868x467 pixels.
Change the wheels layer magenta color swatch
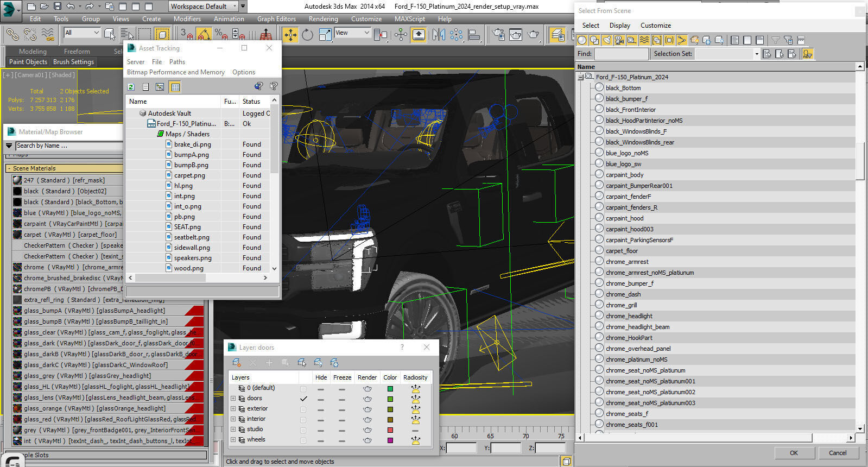point(390,440)
